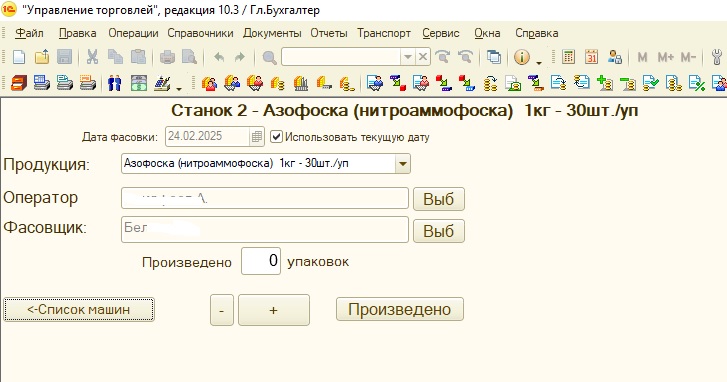Click the Open file folder icon
The image size is (727, 382).
pyautogui.click(x=42, y=57)
